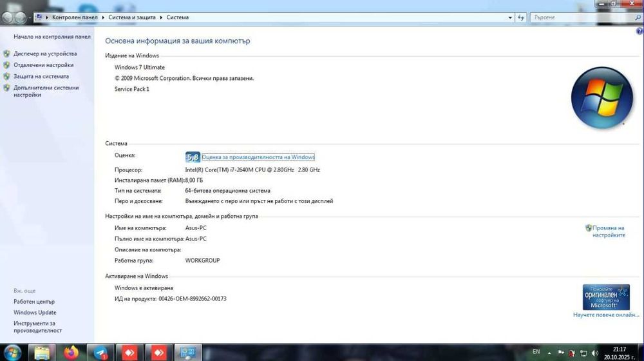
Task: Click the Контролен панел breadcrumb
Action: tap(75, 17)
